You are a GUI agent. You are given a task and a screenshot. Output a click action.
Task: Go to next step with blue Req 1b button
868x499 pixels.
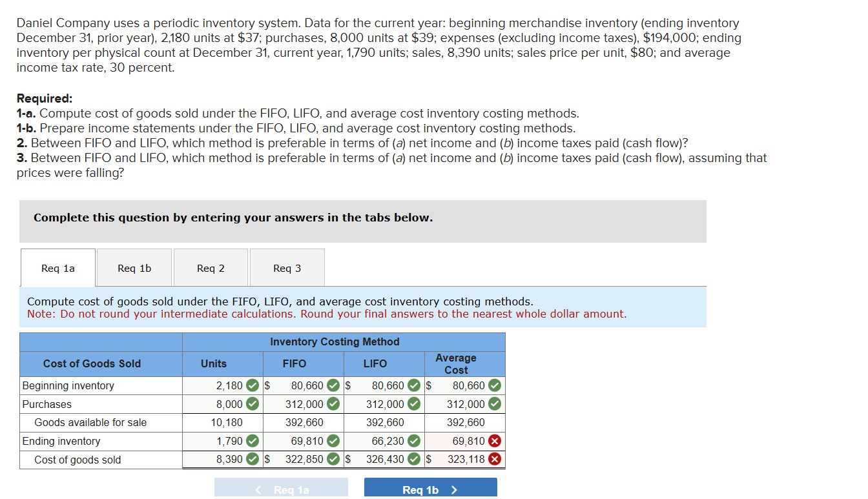(431, 489)
